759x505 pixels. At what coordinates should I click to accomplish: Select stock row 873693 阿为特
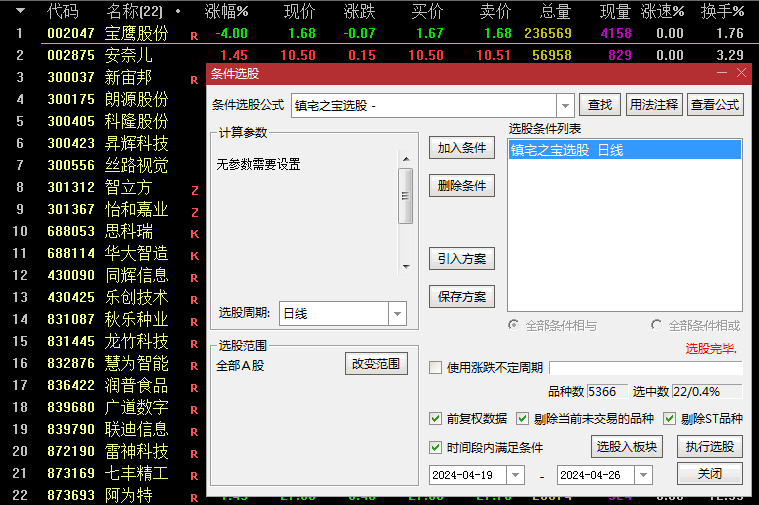[x=103, y=495]
